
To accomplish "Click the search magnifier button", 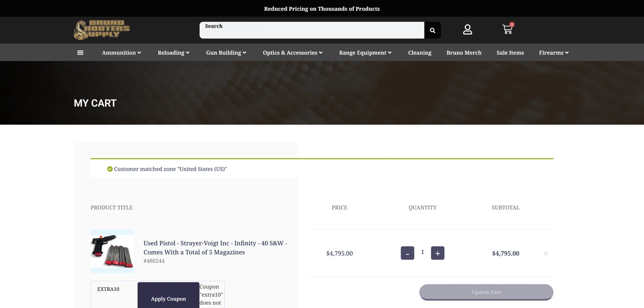I will [432, 30].
